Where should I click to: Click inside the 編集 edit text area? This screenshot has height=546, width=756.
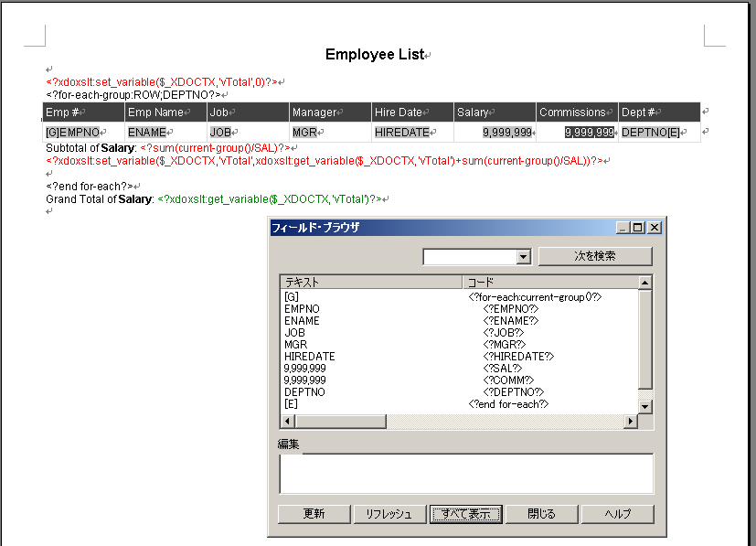[x=466, y=474]
